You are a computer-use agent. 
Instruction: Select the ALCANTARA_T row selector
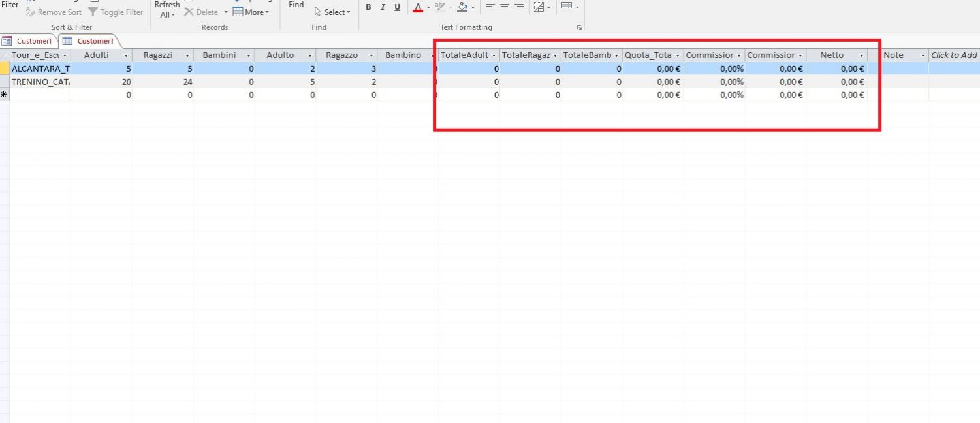(x=5, y=69)
